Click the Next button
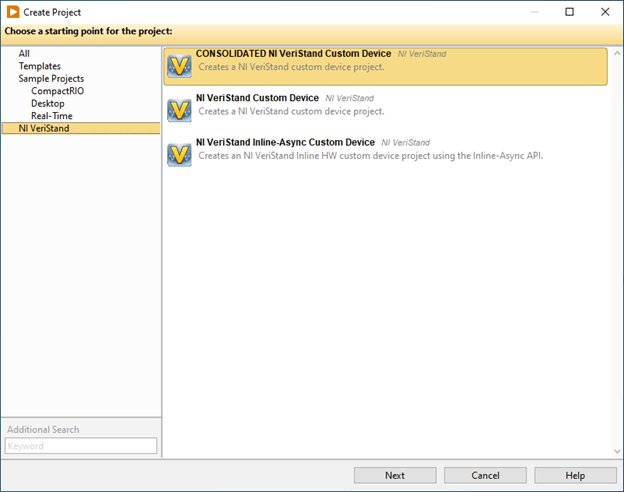Screen dimensions: 624x492 [x=395, y=475]
